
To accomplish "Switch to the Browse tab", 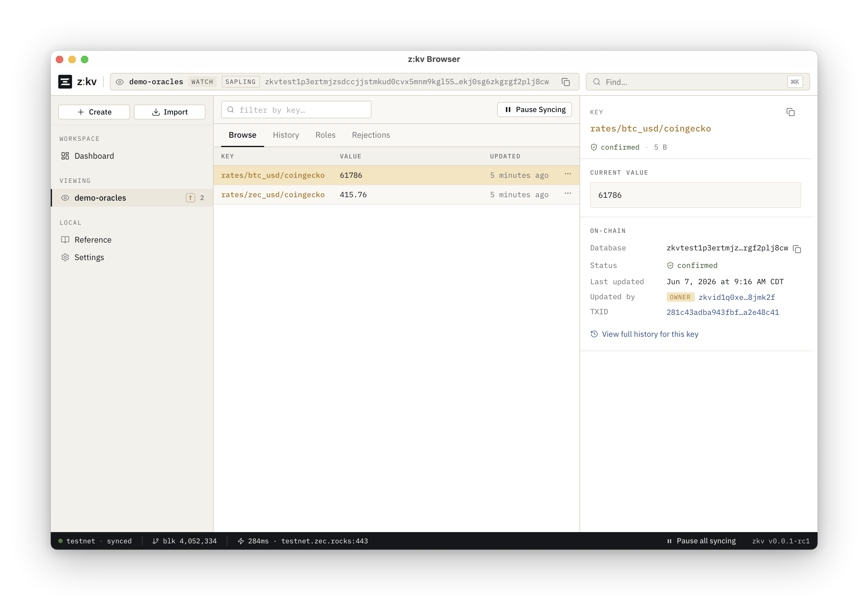I will click(x=242, y=135).
